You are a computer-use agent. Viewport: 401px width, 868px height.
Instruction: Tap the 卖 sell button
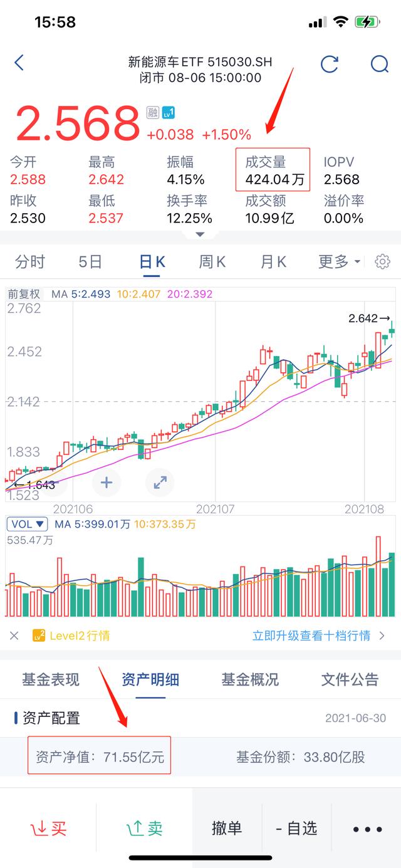[x=145, y=829]
